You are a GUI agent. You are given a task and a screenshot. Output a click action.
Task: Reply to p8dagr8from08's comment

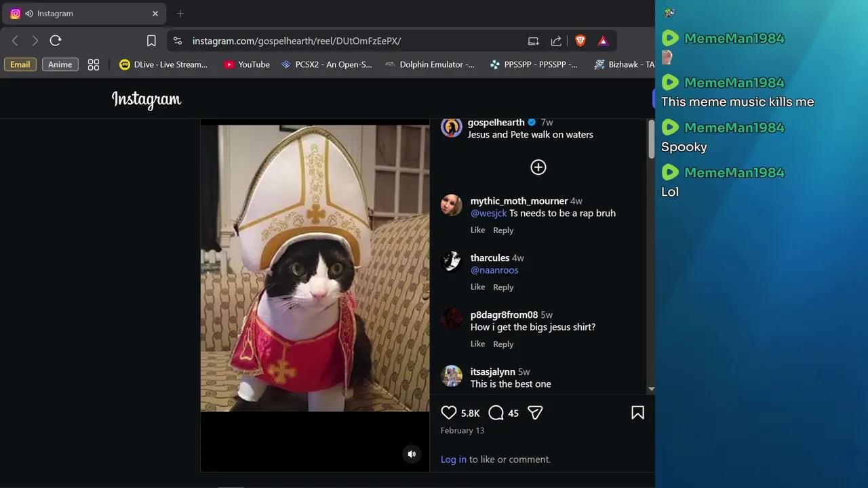click(503, 344)
